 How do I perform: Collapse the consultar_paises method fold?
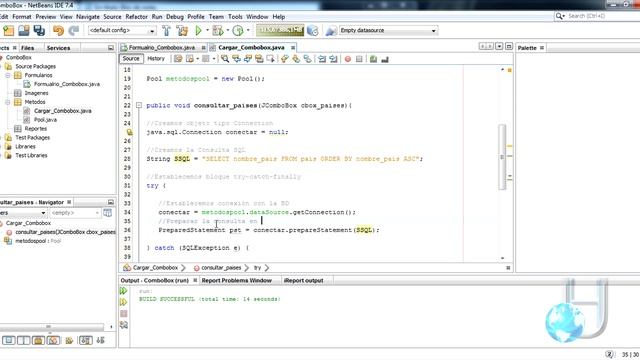(139, 105)
